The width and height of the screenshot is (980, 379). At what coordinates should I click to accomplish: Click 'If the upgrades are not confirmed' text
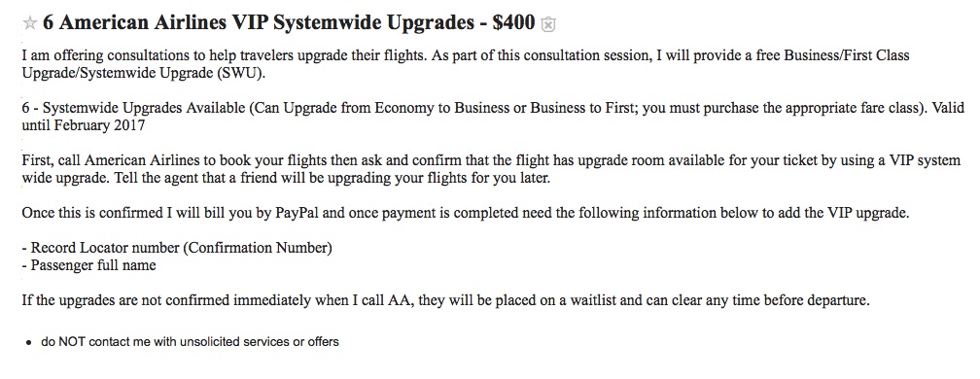125,300
